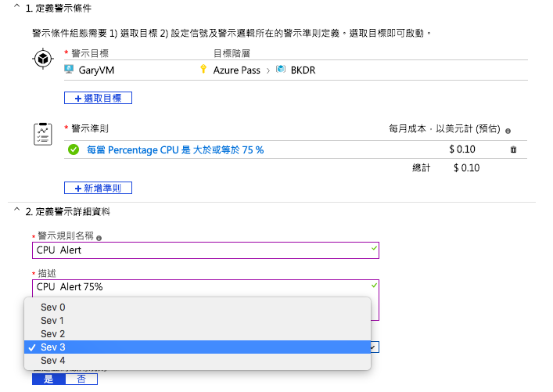
Task: Click the alert rule name info icon
Action: (99, 237)
